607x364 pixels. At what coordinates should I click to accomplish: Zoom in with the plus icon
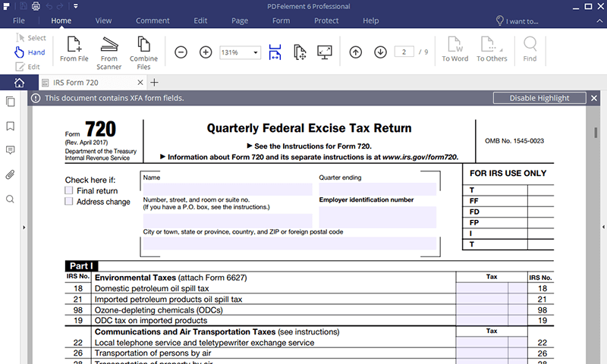click(x=206, y=52)
